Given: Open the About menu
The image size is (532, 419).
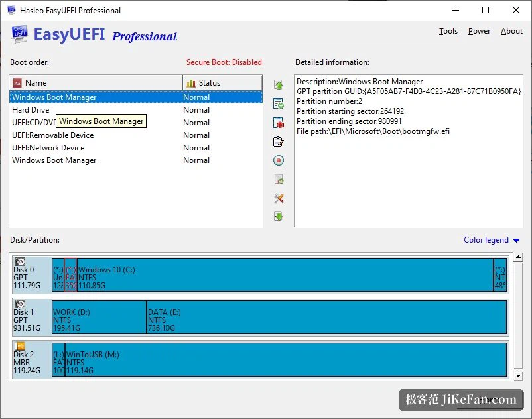Looking at the screenshot, I should point(511,31).
